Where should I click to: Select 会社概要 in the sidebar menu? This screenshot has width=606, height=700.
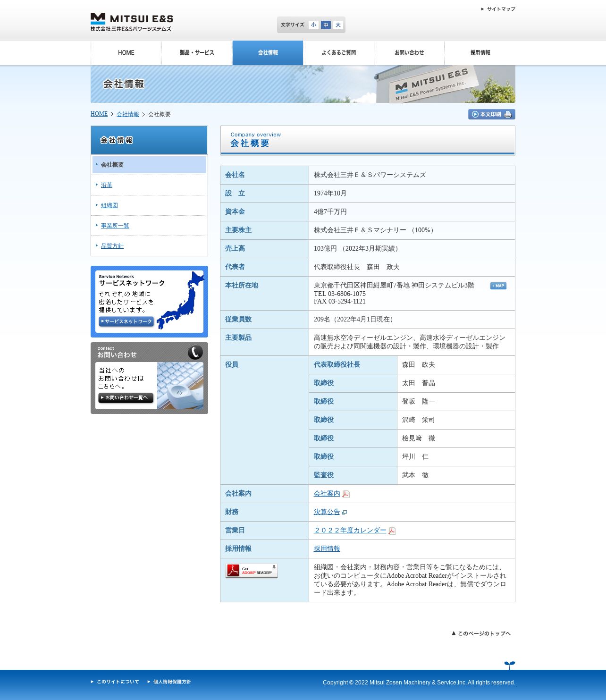click(x=149, y=165)
